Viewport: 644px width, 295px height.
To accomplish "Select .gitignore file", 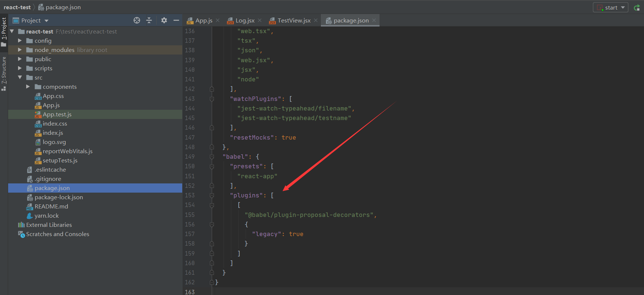I will point(48,179).
